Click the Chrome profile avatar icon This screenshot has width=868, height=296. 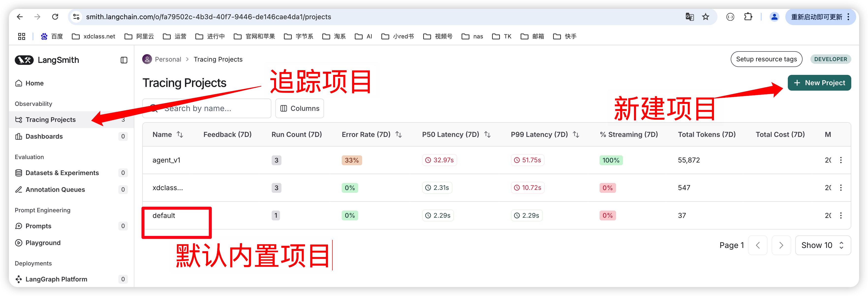point(774,17)
